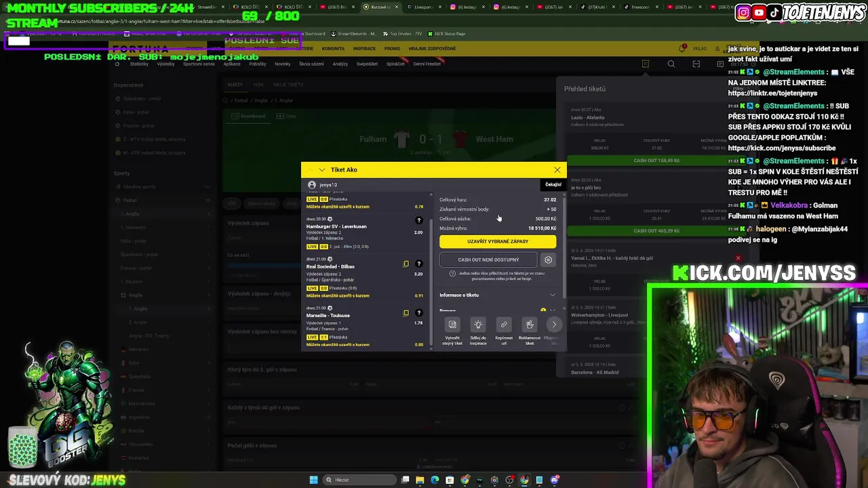Open the Barcelona - Atl.Madrid ticket

pyautogui.click(x=595, y=372)
